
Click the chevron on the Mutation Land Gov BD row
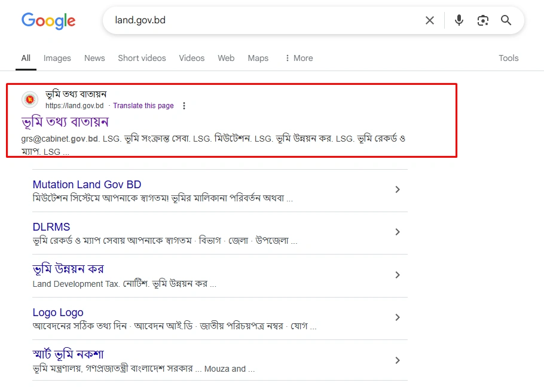point(398,189)
